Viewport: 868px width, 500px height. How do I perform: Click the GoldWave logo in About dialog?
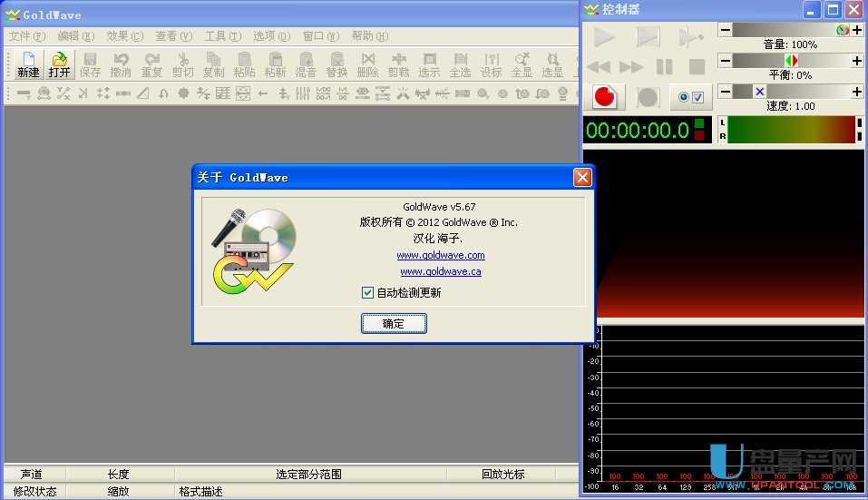coord(254,250)
